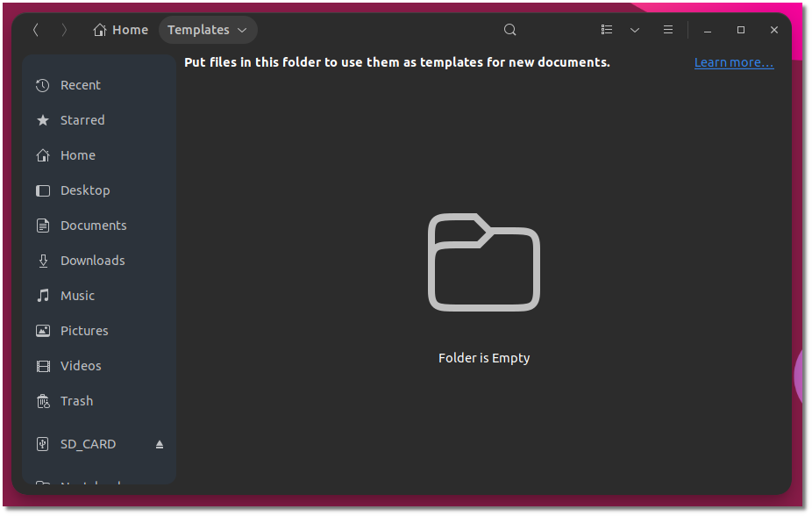812x516 pixels.
Task: Select the partially visible sidebar item below SD_CARD
Action: tap(88, 484)
